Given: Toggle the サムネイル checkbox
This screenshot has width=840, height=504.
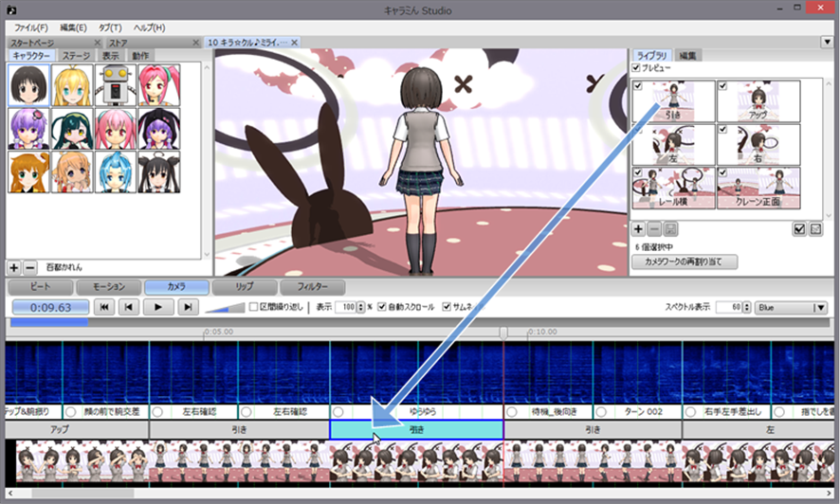Looking at the screenshot, I should [x=447, y=307].
